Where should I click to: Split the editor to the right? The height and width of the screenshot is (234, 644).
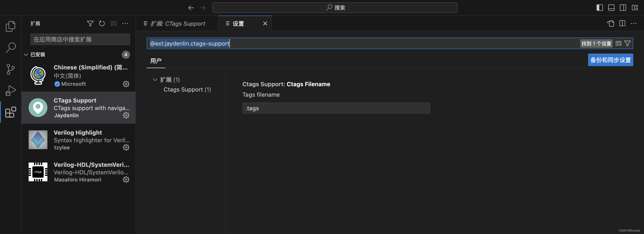622,23
